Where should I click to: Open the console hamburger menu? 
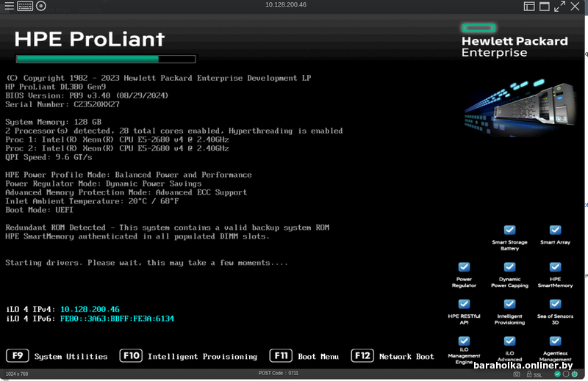click(9, 6)
